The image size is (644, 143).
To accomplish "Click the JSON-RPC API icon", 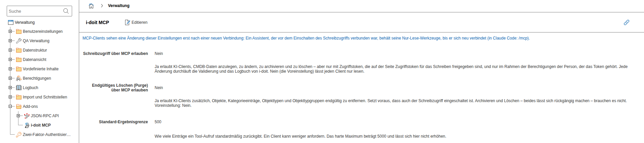I will 27,116.
